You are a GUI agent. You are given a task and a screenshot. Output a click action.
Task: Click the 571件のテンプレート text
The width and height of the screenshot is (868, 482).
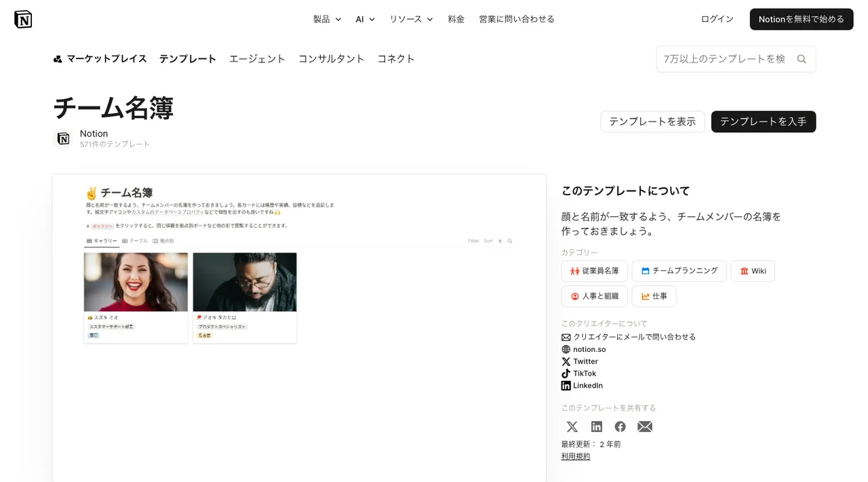[x=115, y=144]
